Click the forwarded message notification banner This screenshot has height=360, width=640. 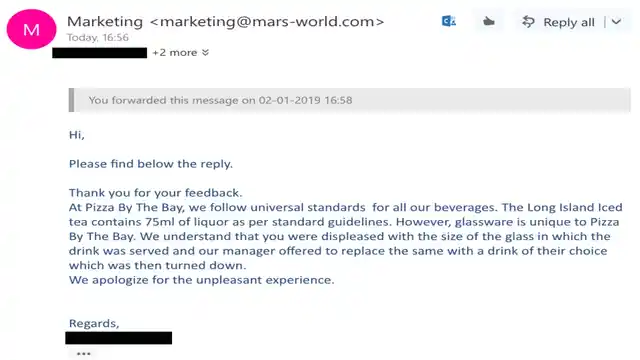click(x=349, y=100)
